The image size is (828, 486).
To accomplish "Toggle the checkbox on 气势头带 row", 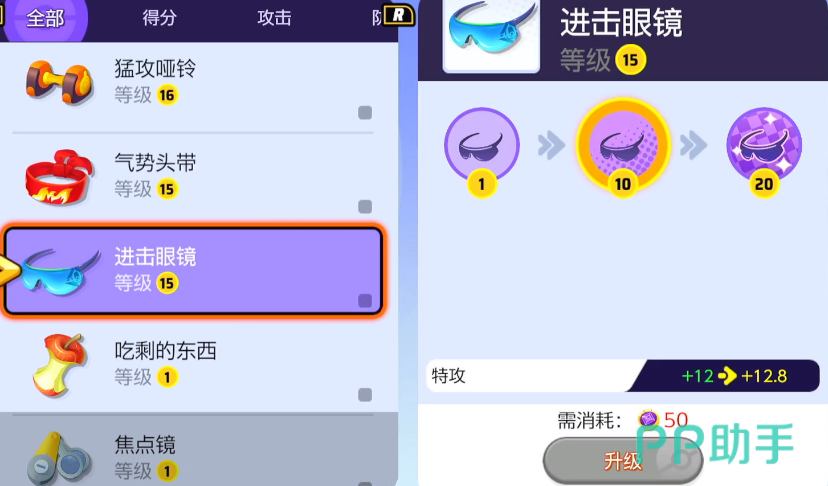I will point(365,207).
